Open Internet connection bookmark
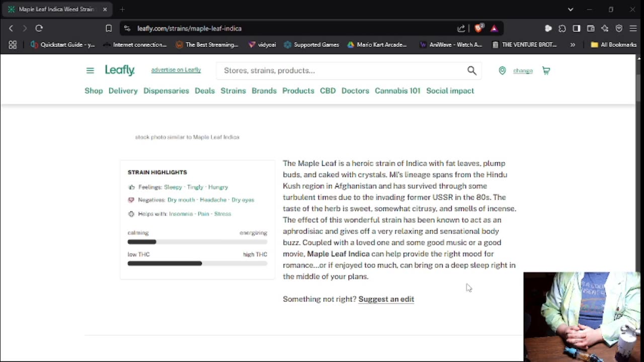This screenshot has height=362, width=644. click(x=135, y=44)
